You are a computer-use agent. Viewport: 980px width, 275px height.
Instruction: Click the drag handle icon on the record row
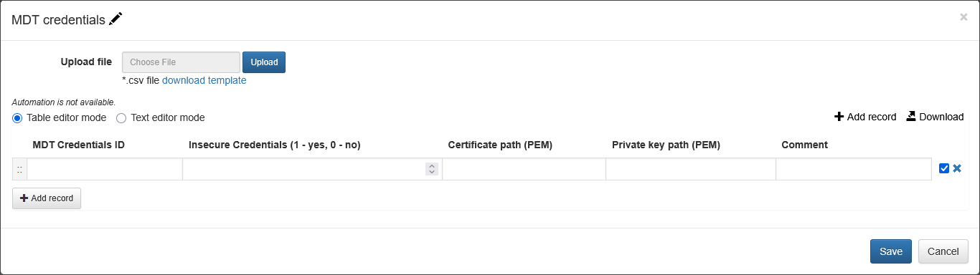click(x=19, y=170)
